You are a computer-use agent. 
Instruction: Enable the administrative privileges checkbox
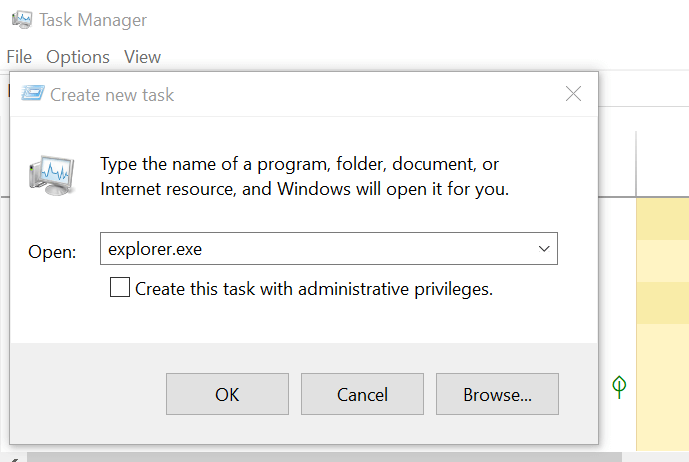point(120,287)
